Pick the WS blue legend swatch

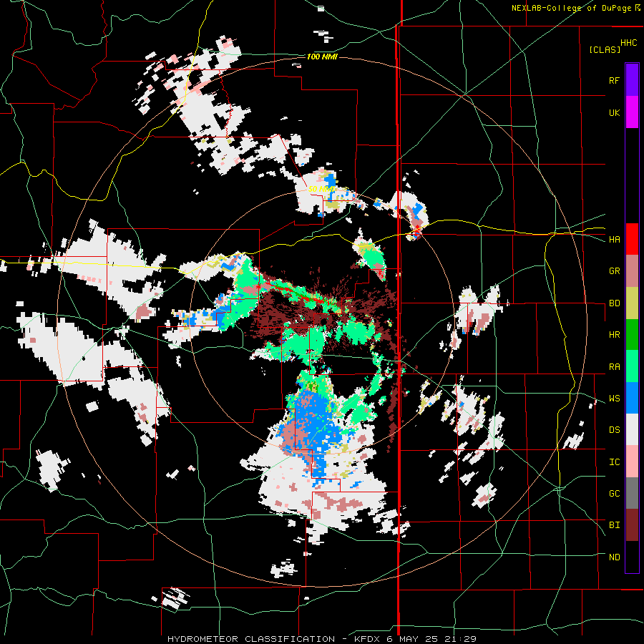[632, 398]
